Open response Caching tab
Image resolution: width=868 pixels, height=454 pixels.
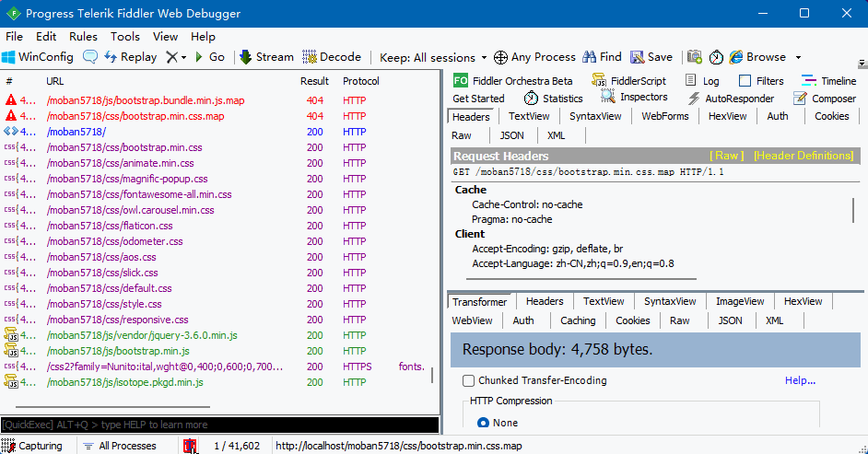click(578, 320)
